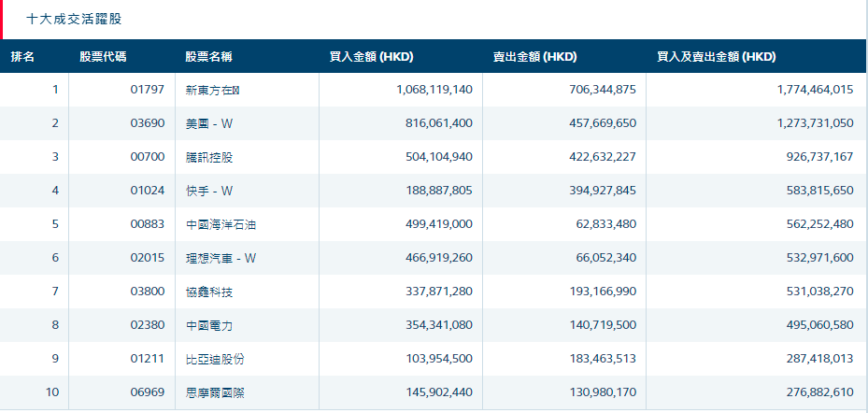Viewport: 868px width, 413px height.
Task: Select sell amount 457,669,650
Action: click(603, 123)
